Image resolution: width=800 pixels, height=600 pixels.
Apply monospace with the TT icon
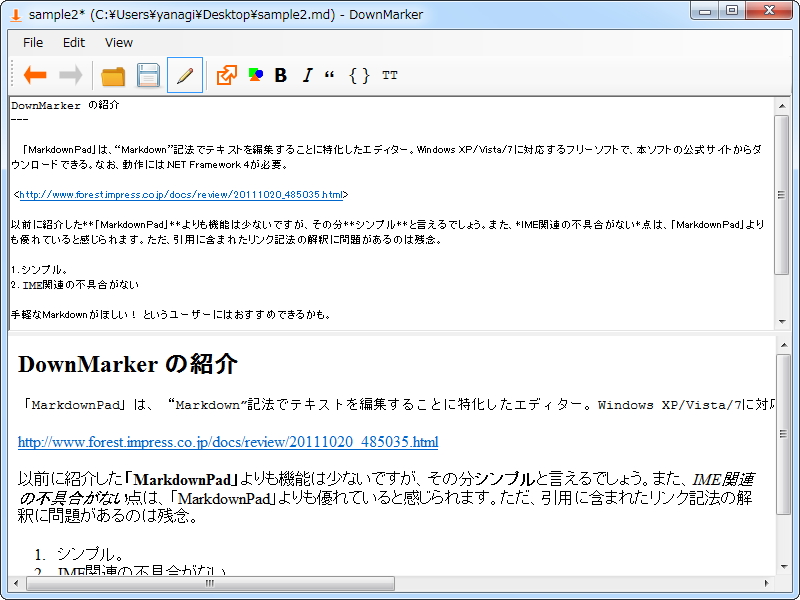[x=389, y=75]
